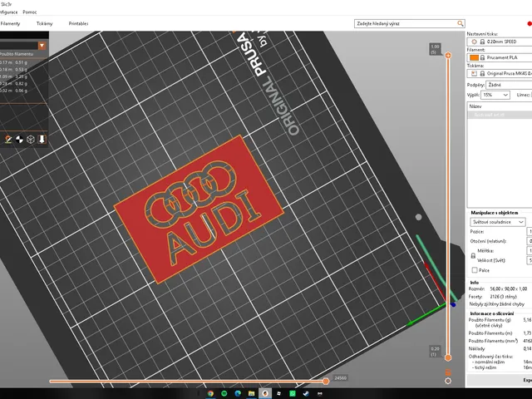
Task: Open Spotify from the taskbar
Action: click(x=224, y=393)
